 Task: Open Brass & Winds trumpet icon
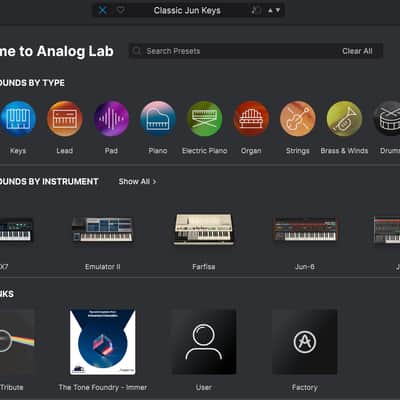pos(344,118)
